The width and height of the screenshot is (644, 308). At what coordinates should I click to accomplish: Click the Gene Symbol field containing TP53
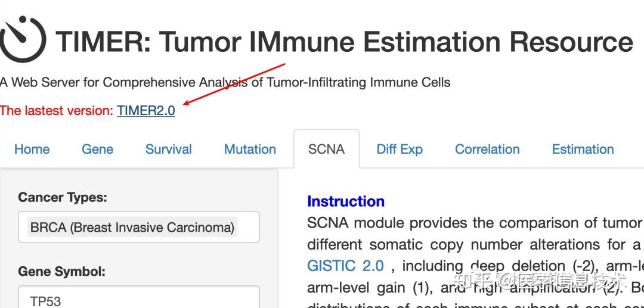click(139, 300)
